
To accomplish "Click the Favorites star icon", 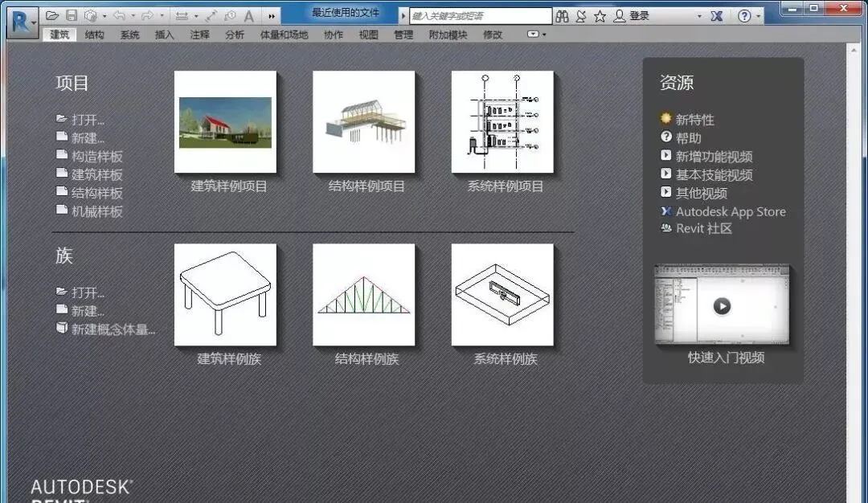I will [x=600, y=16].
